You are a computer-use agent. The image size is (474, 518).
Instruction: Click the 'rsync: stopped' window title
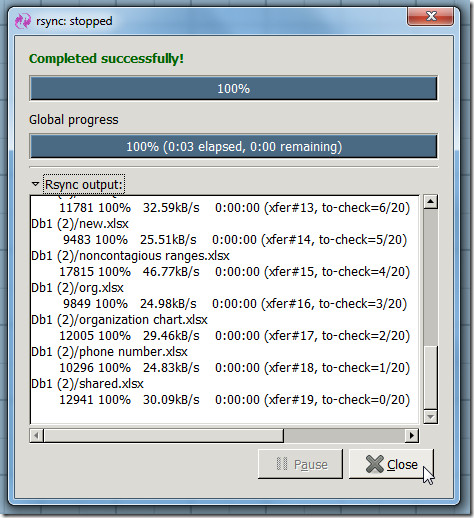pos(74,21)
